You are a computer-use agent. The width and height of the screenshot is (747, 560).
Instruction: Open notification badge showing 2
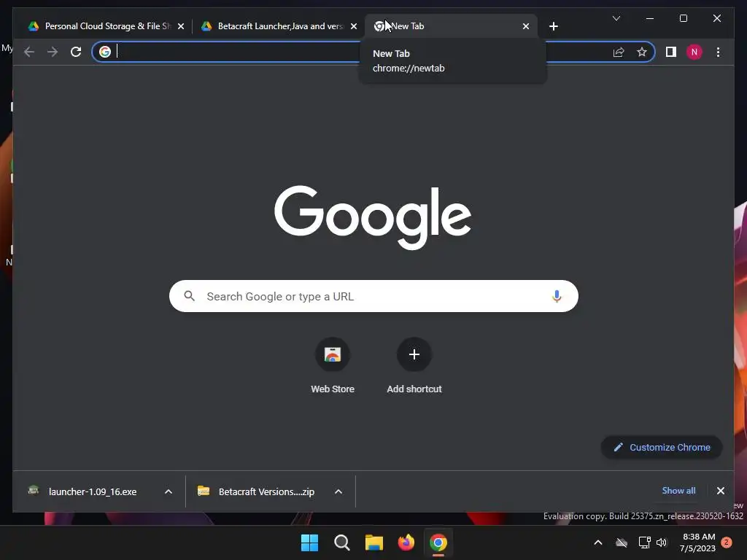click(727, 542)
